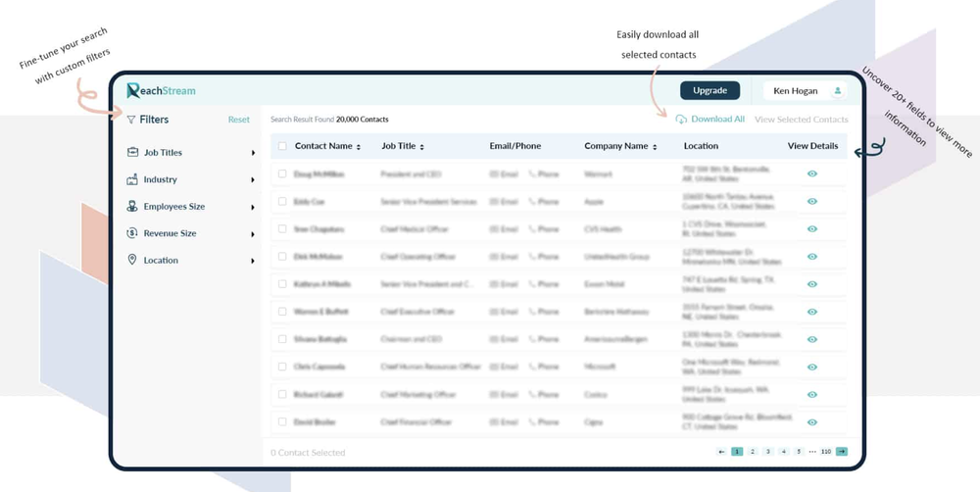Click the user avatar icon beside Ken Hogan
980x492 pixels.
click(x=838, y=90)
